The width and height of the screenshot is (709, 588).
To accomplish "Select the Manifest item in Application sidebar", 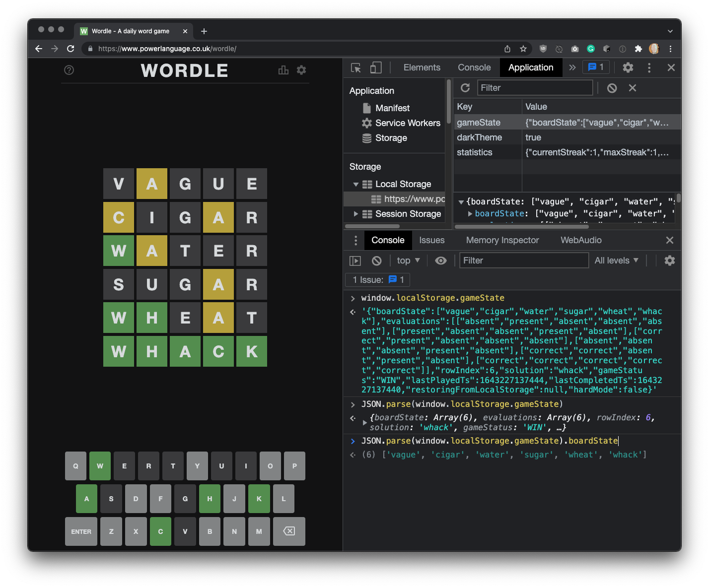I will [392, 108].
